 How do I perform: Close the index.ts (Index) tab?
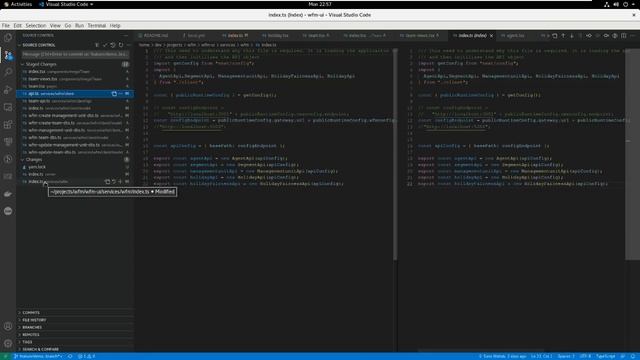click(491, 36)
